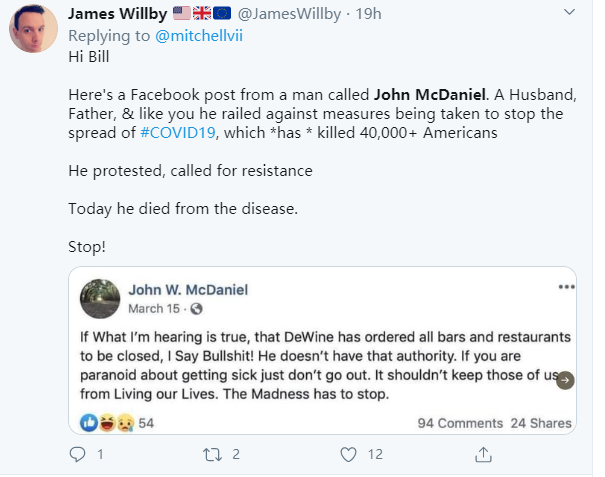The width and height of the screenshot is (605, 477).
Task: Retweet this tweet
Action: 213,454
